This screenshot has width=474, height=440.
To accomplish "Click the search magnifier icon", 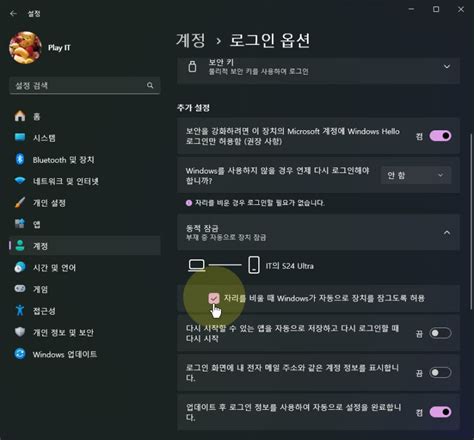I will click(x=150, y=85).
